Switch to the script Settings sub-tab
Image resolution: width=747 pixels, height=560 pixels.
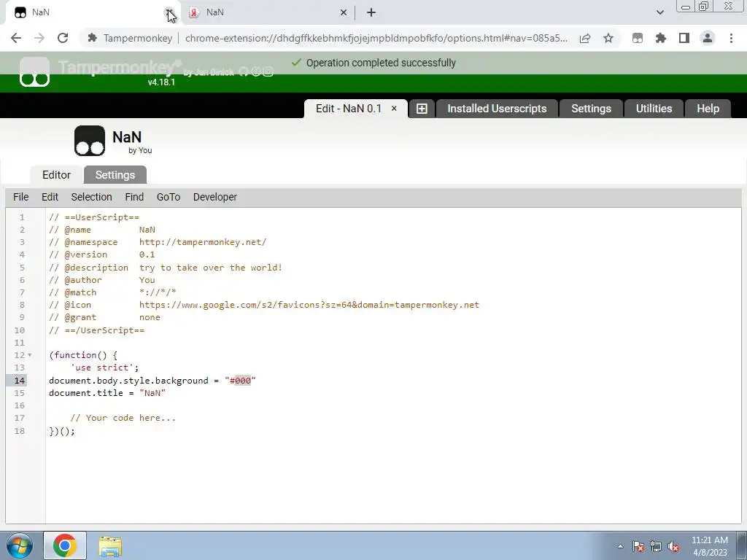(x=115, y=175)
